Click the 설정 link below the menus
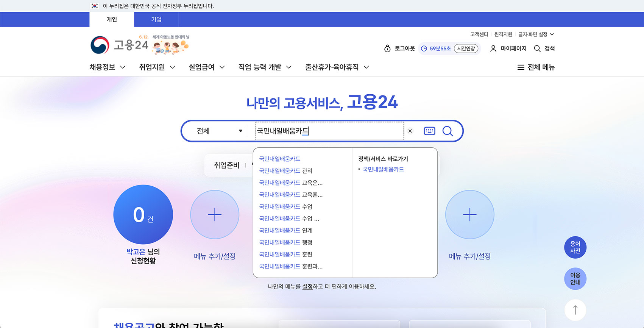644x328 pixels. [x=307, y=287]
